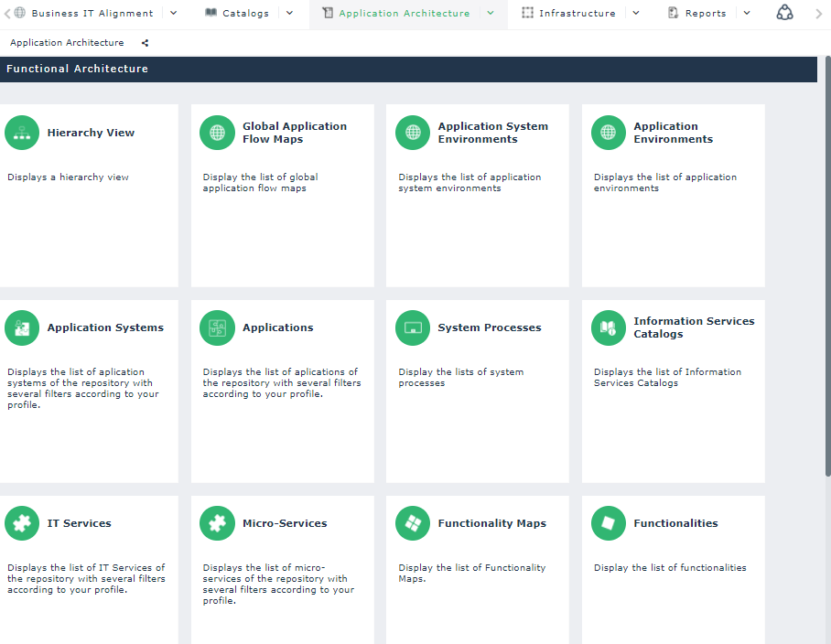Click the Hierarchy View tile icon

coord(22,133)
